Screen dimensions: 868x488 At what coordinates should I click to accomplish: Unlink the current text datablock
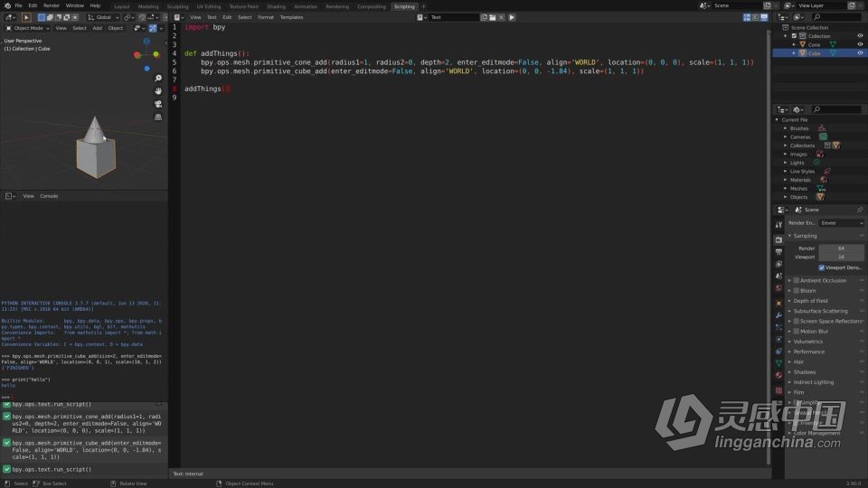pos(501,17)
